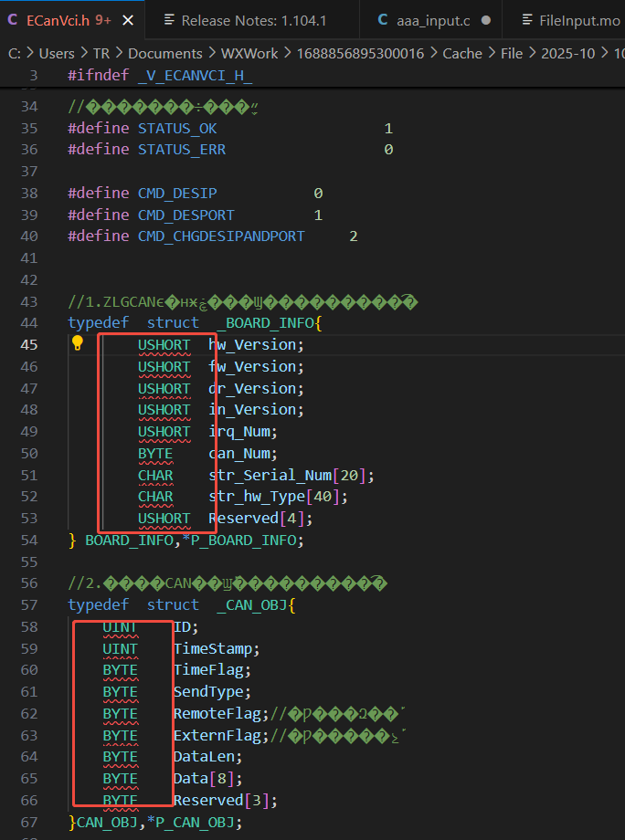The height and width of the screenshot is (840, 625).
Task: Click dr_Version member name
Action: tap(252, 389)
